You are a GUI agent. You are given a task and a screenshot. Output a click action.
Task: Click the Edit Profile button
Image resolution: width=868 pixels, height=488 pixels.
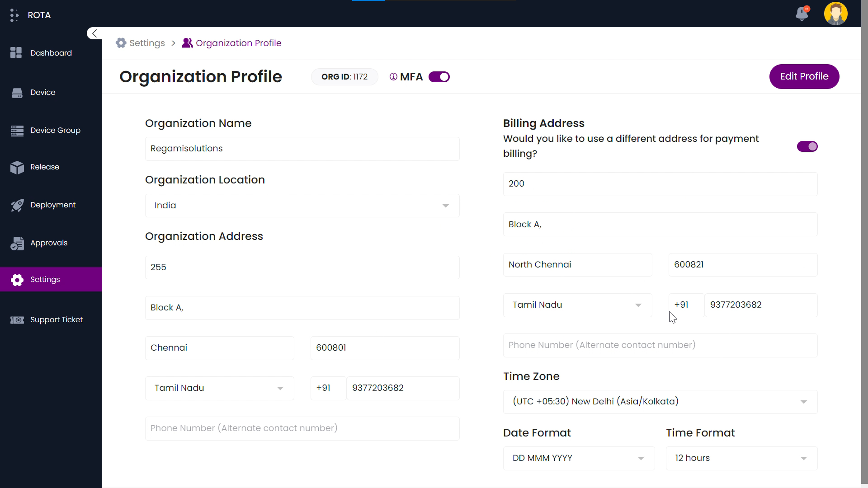[804, 76]
